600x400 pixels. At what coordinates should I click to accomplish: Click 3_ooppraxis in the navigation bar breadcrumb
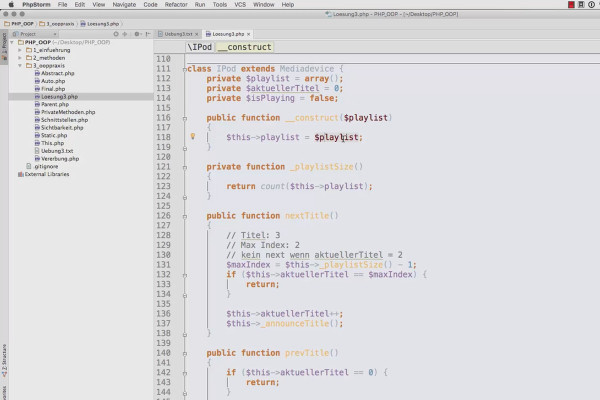tap(57, 24)
